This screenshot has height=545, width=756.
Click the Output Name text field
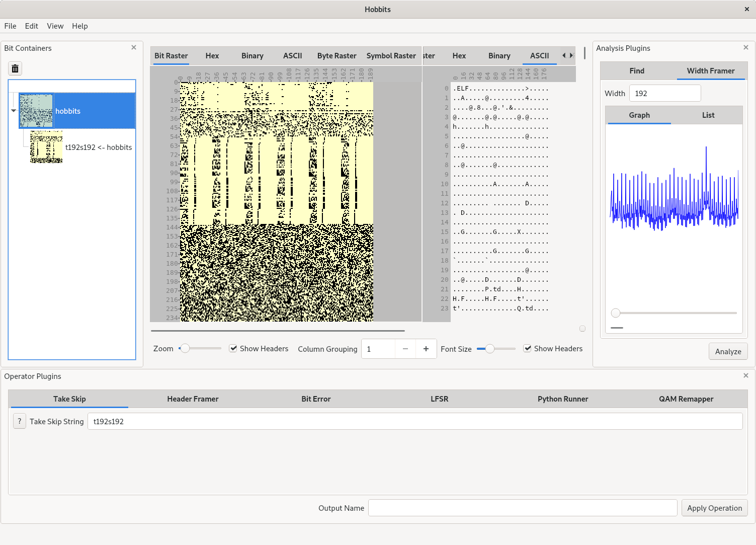coord(522,508)
